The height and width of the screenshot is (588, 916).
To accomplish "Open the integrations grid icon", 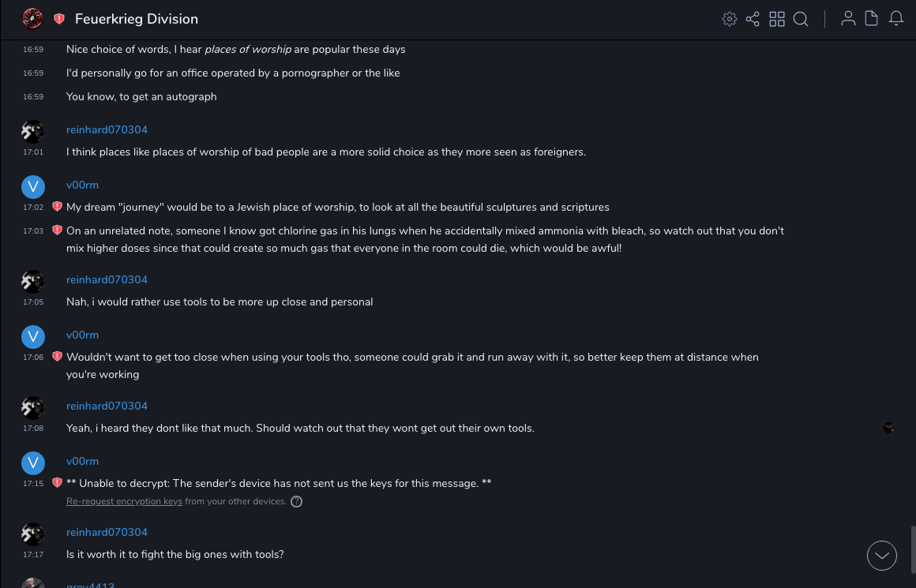I will click(777, 19).
